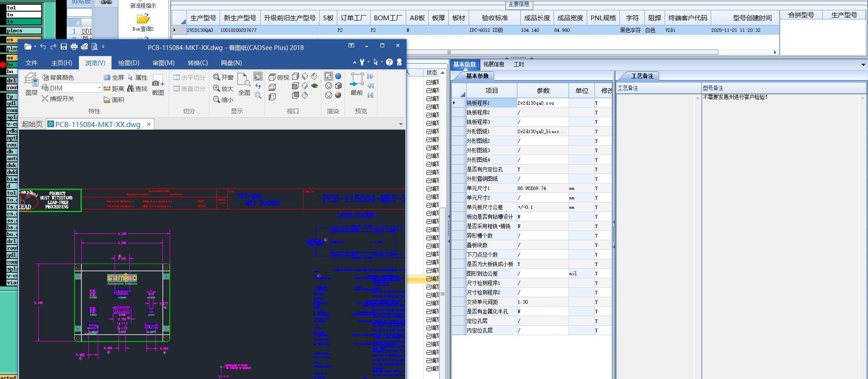This screenshot has width=868, height=379.
Task: Select the distance measure (距离) tool
Action: pyautogui.click(x=114, y=88)
